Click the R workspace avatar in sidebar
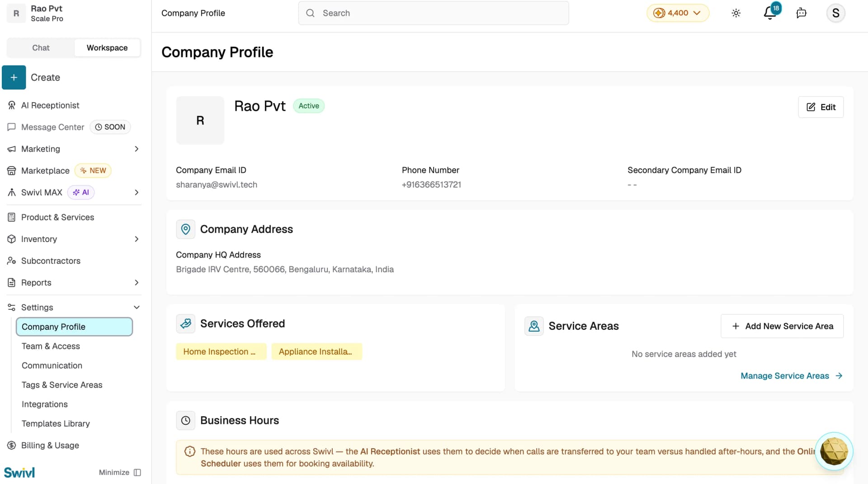The image size is (868, 484). pyautogui.click(x=16, y=13)
